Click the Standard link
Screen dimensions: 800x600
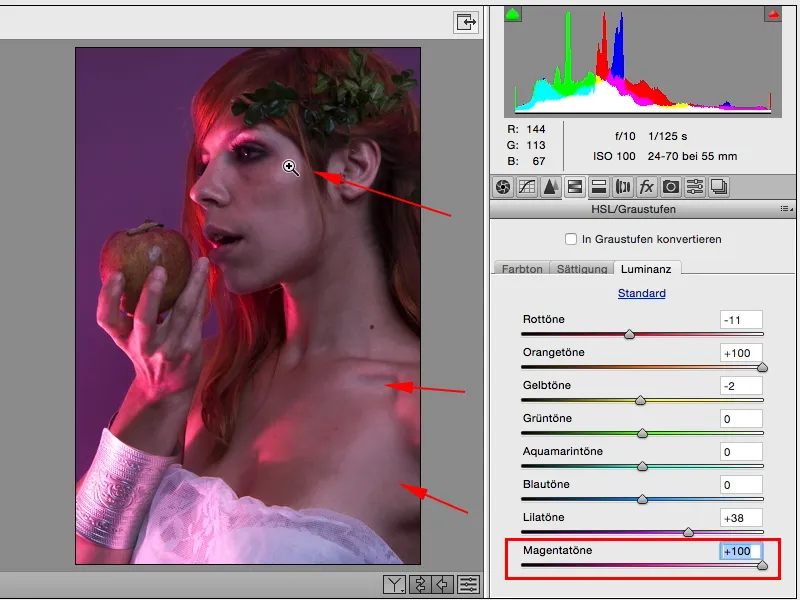(641, 293)
